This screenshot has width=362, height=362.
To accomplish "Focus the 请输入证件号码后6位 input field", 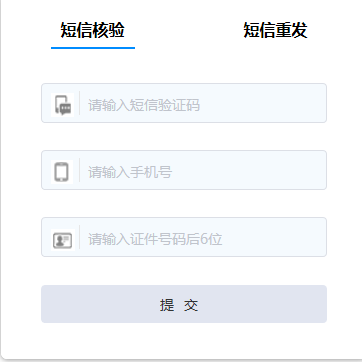I will [184, 237].
